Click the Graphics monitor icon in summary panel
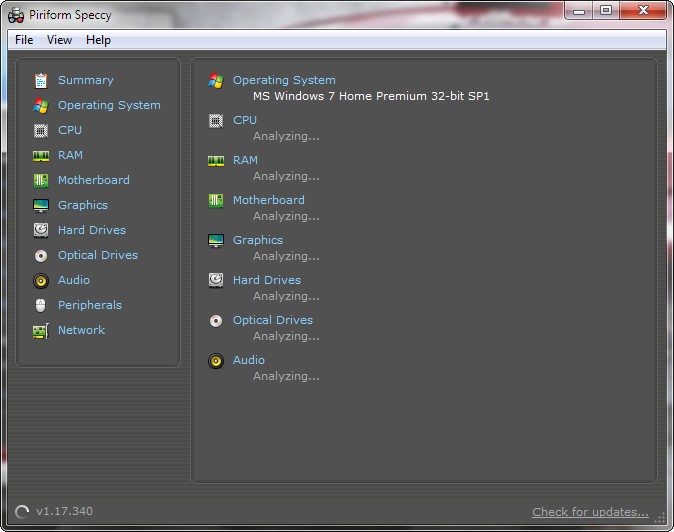 216,241
